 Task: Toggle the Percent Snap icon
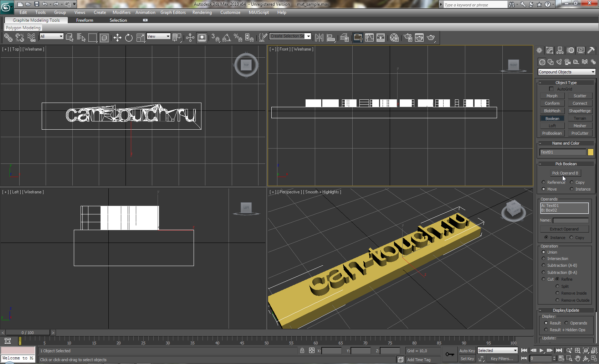238,37
